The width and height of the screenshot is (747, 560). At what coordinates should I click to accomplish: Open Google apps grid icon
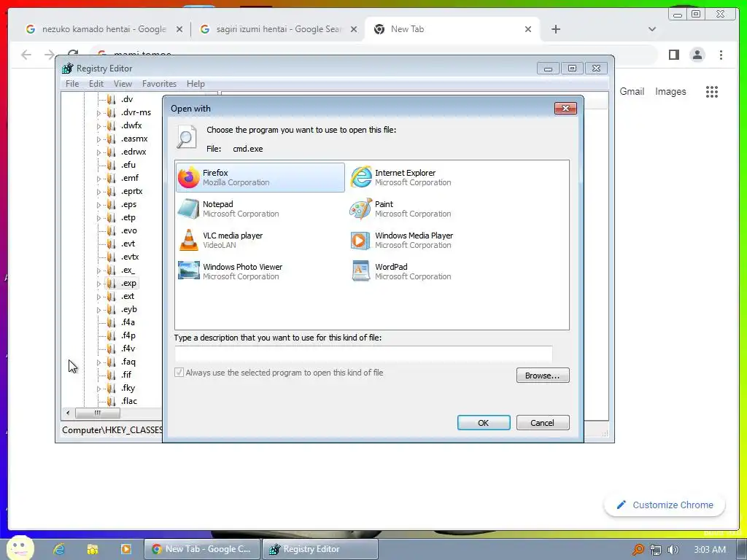coord(712,92)
